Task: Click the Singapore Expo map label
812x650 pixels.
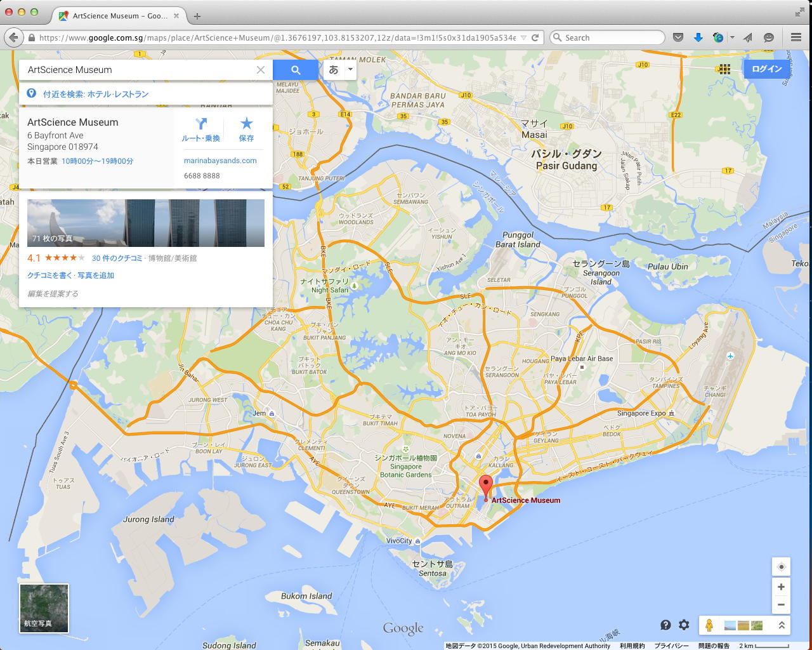Action: [641, 413]
